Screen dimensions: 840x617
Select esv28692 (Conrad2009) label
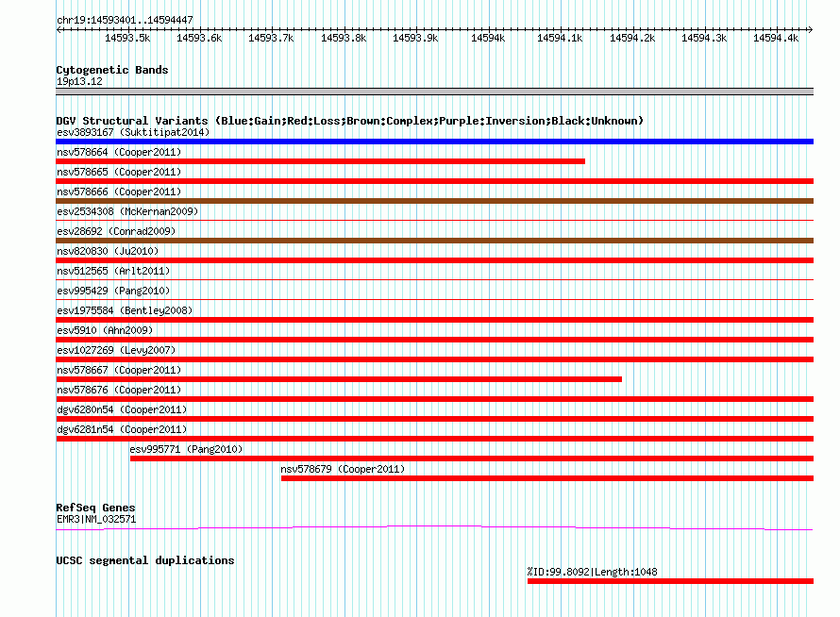pos(116,231)
